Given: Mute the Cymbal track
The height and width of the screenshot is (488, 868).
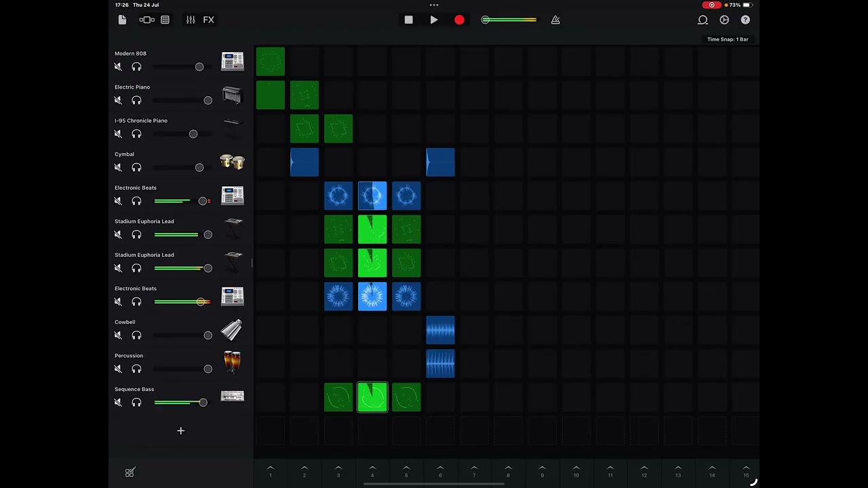Looking at the screenshot, I should pyautogui.click(x=118, y=167).
